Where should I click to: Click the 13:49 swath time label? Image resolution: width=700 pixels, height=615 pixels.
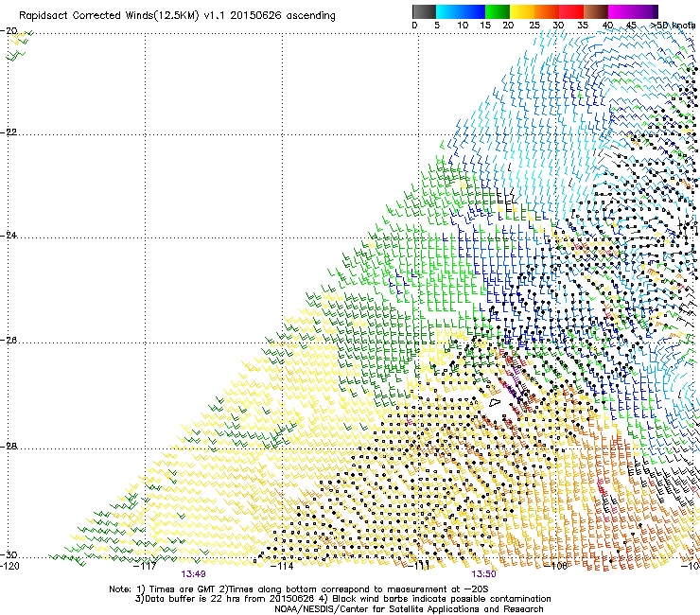(193, 574)
